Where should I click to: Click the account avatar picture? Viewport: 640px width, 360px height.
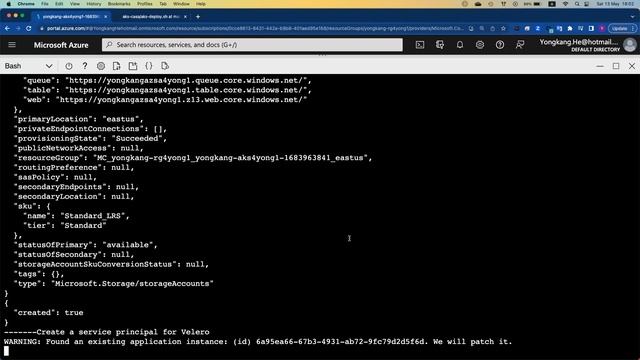(x=630, y=45)
